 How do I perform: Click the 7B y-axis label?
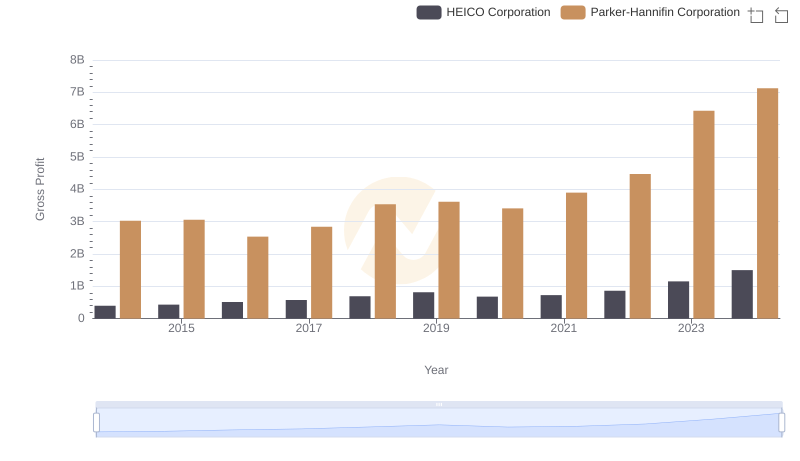77,92
